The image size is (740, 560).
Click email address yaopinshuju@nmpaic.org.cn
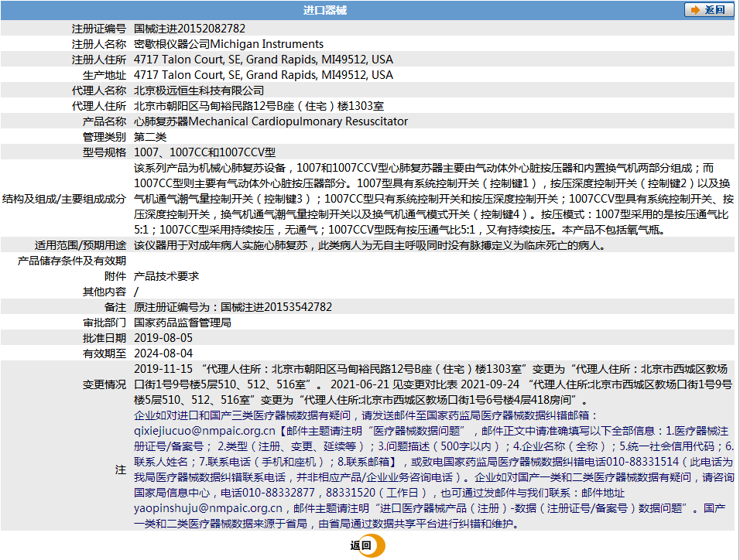[x=207, y=509]
